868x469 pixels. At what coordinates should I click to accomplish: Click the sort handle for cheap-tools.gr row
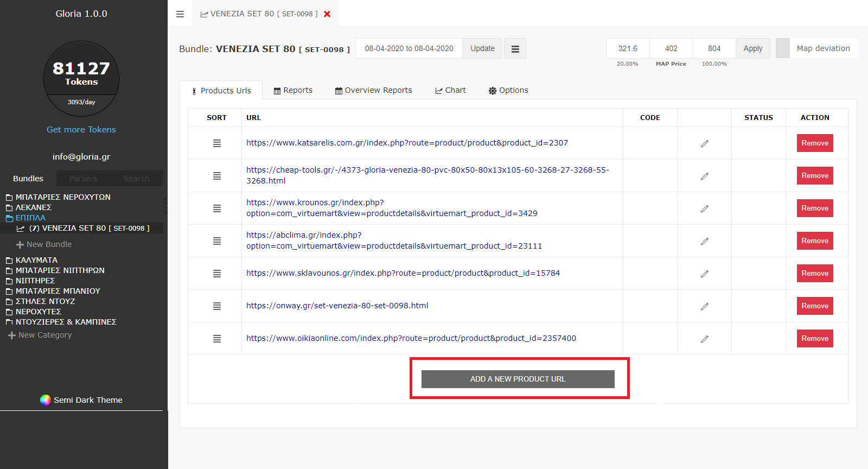(x=217, y=176)
